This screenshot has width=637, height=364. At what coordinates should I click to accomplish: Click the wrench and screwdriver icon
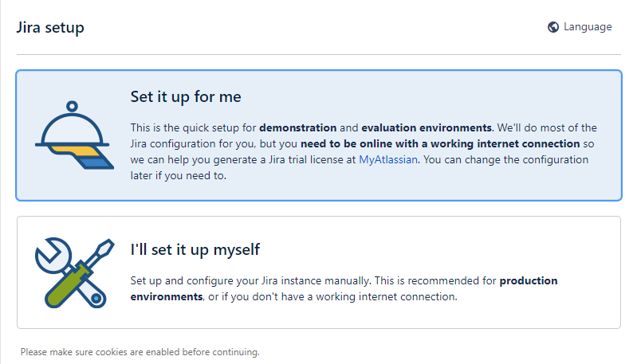click(75, 272)
